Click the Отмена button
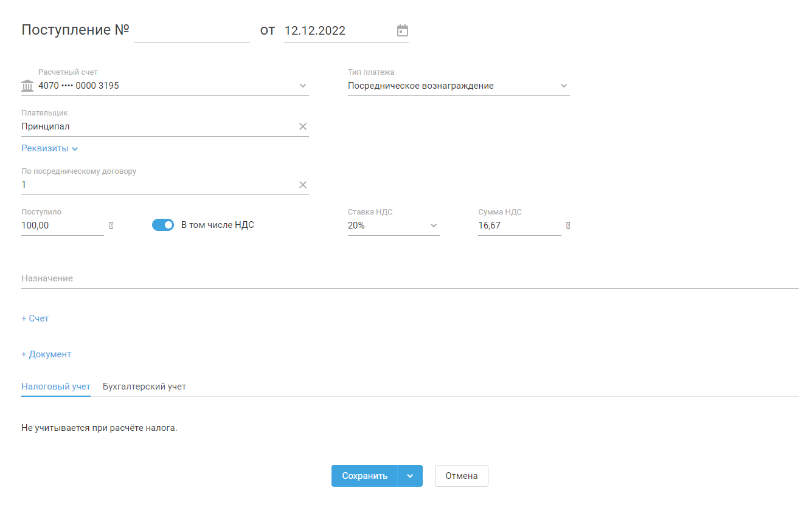 (x=462, y=476)
